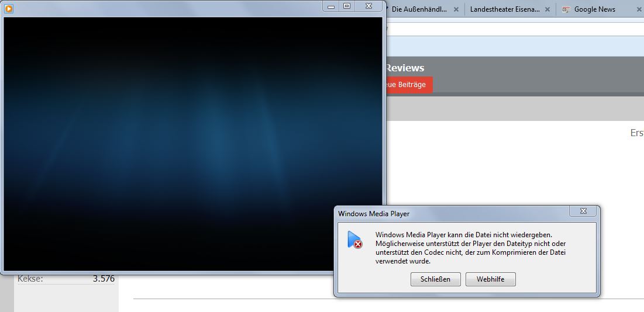Click Schließen button in error dialog

(x=435, y=279)
